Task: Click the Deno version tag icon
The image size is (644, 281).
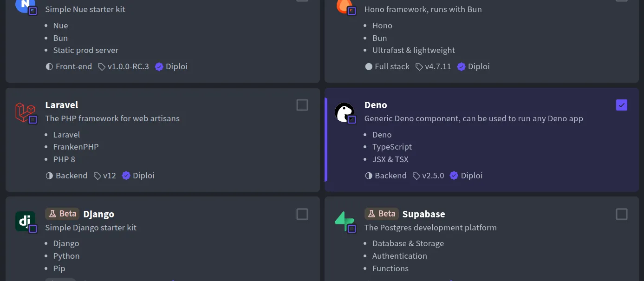Action: (x=416, y=176)
